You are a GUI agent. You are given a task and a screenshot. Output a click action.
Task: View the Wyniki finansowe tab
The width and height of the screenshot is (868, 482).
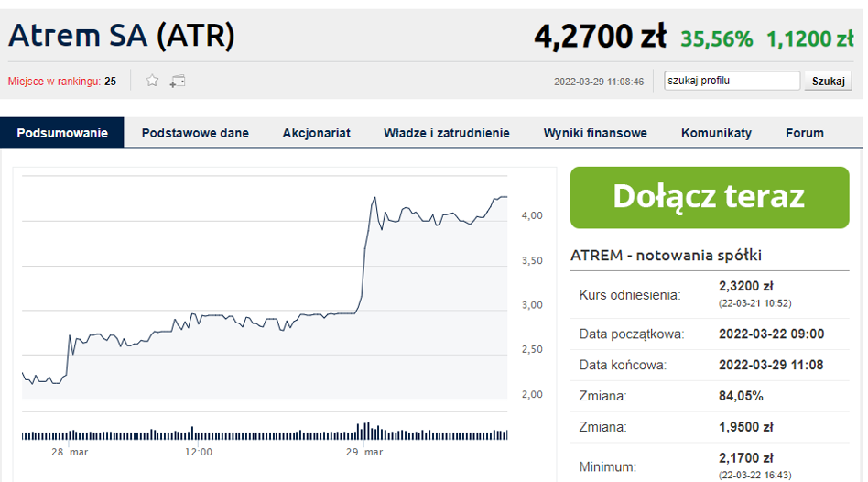(x=595, y=133)
